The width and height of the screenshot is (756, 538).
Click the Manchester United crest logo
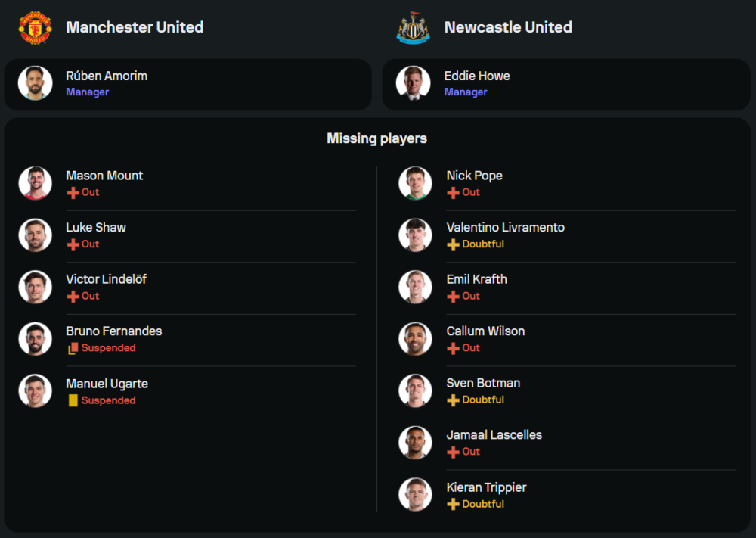(35, 27)
